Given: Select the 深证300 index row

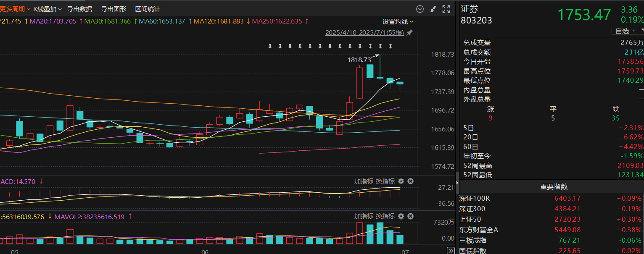Looking at the screenshot, I should pyautogui.click(x=552, y=209).
